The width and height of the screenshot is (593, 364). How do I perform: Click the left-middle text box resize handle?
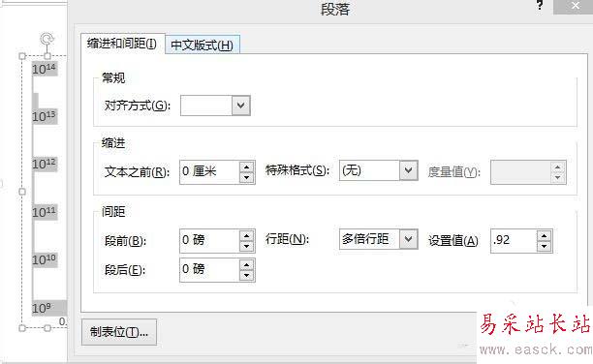pyautogui.click(x=22, y=192)
